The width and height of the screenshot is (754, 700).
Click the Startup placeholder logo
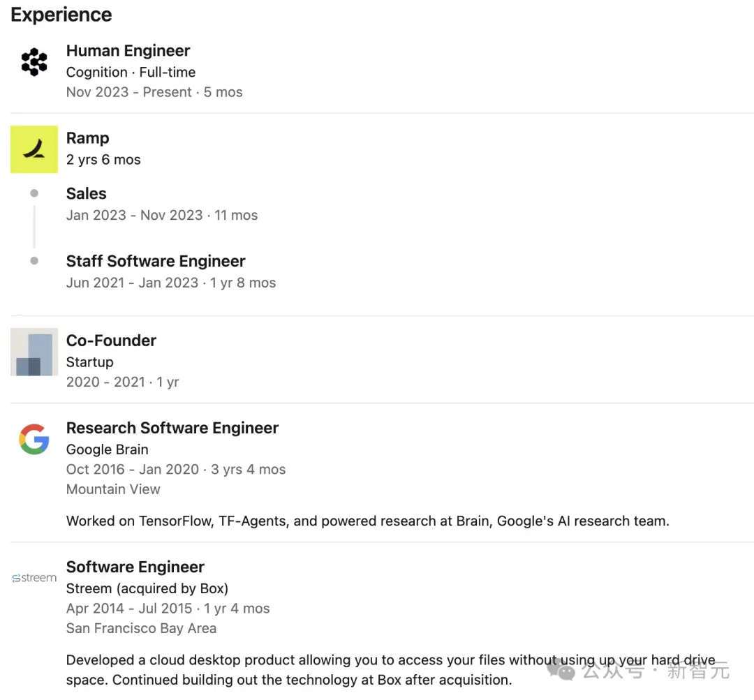[34, 352]
